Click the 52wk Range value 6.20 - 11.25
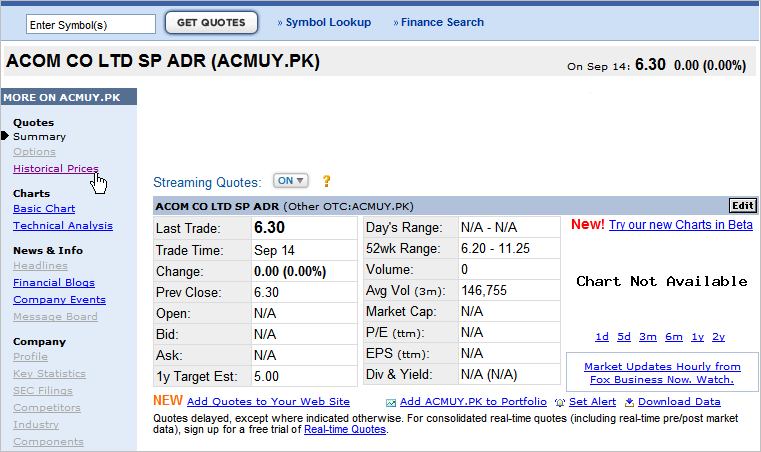 tap(495, 249)
